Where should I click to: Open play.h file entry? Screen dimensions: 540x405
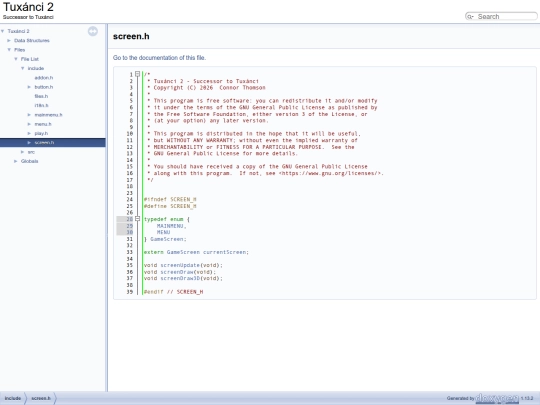click(x=41, y=134)
